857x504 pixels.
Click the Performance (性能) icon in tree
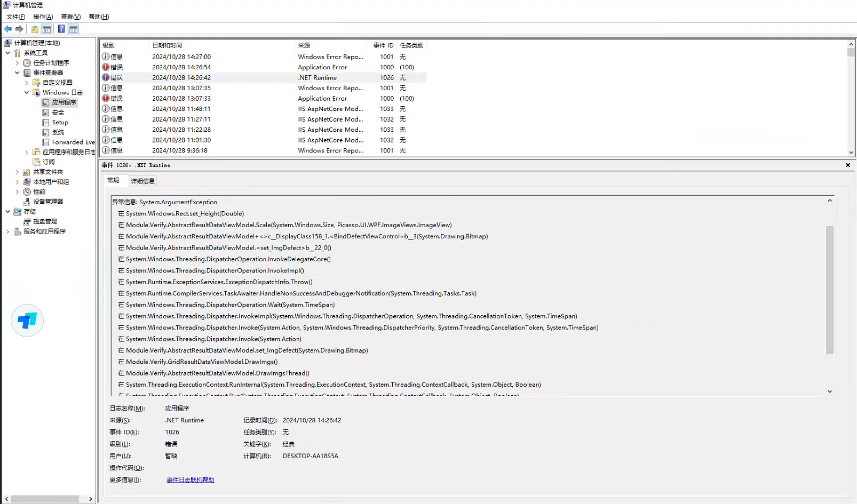pos(27,191)
